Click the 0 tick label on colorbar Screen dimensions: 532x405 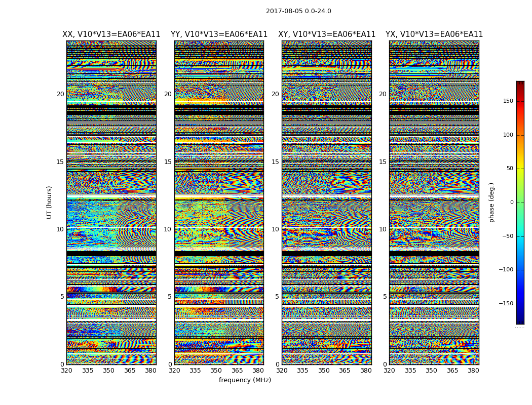click(x=512, y=202)
